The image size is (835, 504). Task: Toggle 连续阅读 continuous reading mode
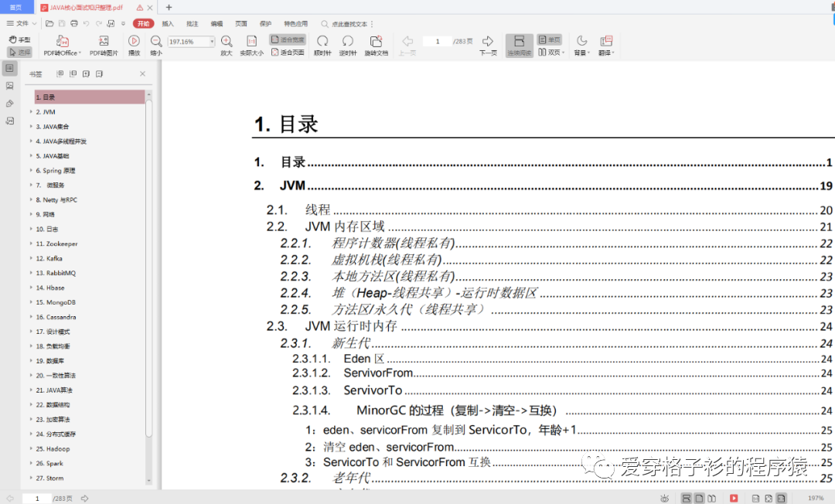coord(520,46)
